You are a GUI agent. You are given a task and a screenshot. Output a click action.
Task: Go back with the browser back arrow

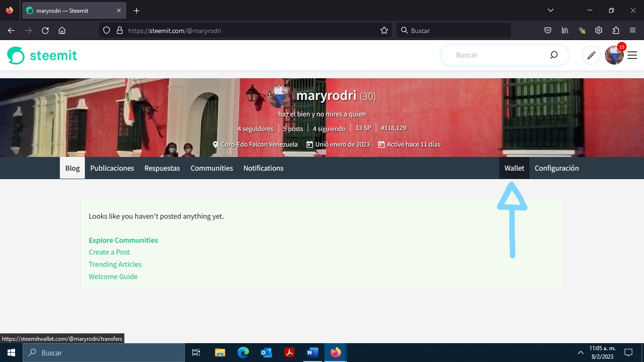coord(11,30)
